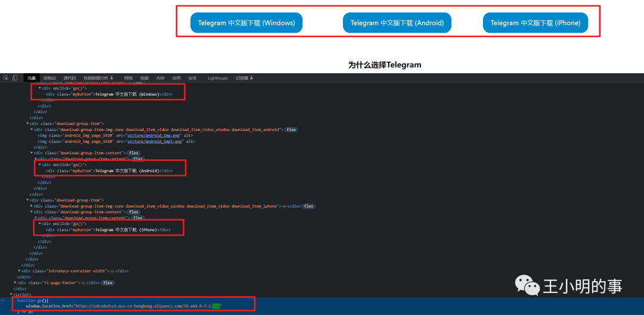Switch to the 控制台 tab
The width and height of the screenshot is (644, 315).
[49, 78]
